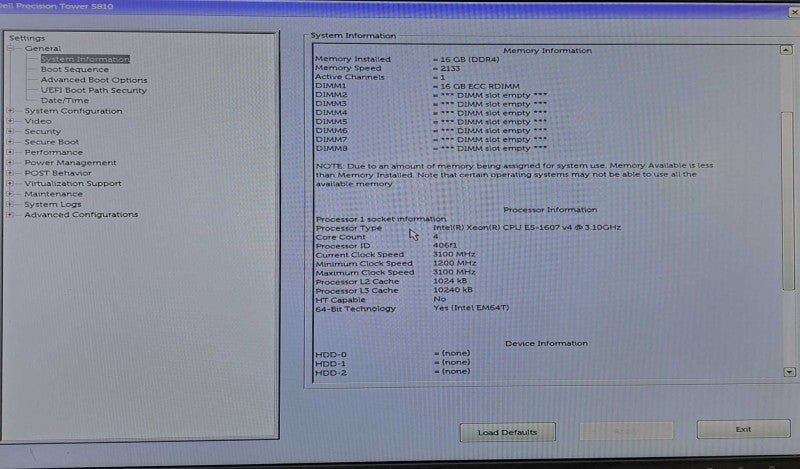800x469 pixels.
Task: Select the Security category label
Action: (43, 132)
